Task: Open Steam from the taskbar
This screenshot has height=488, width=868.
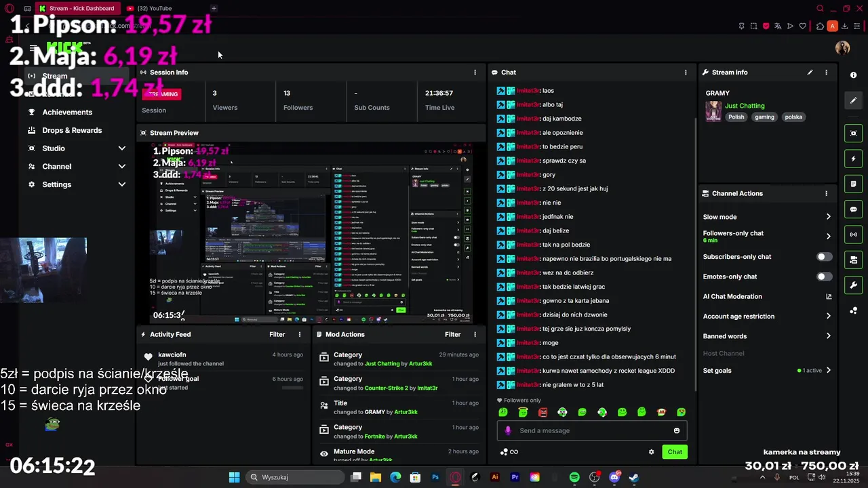Action: pyautogui.click(x=633, y=477)
